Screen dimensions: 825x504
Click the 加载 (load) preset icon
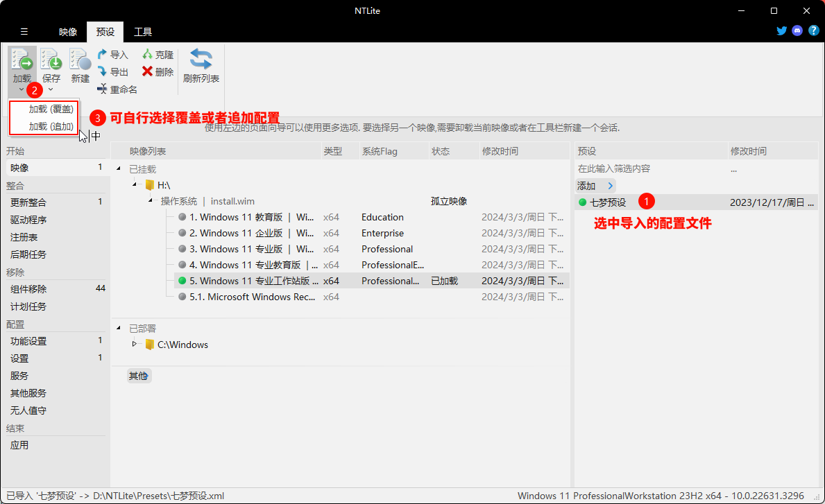[22, 60]
